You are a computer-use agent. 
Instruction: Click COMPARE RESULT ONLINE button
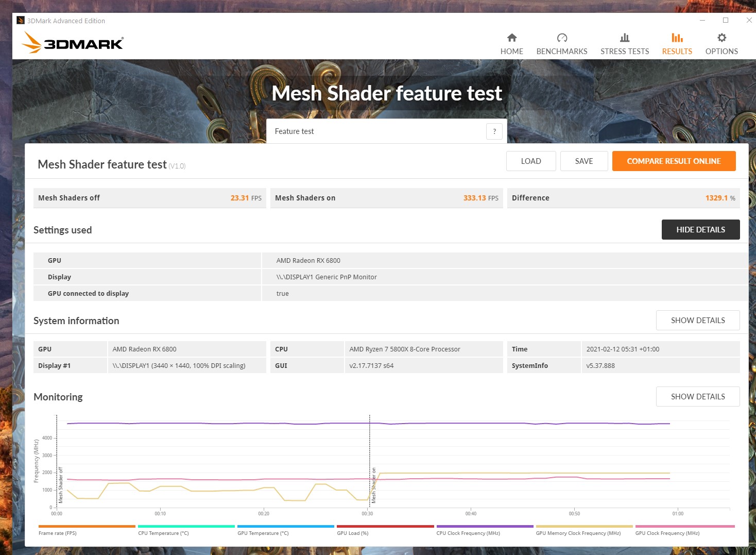674,161
